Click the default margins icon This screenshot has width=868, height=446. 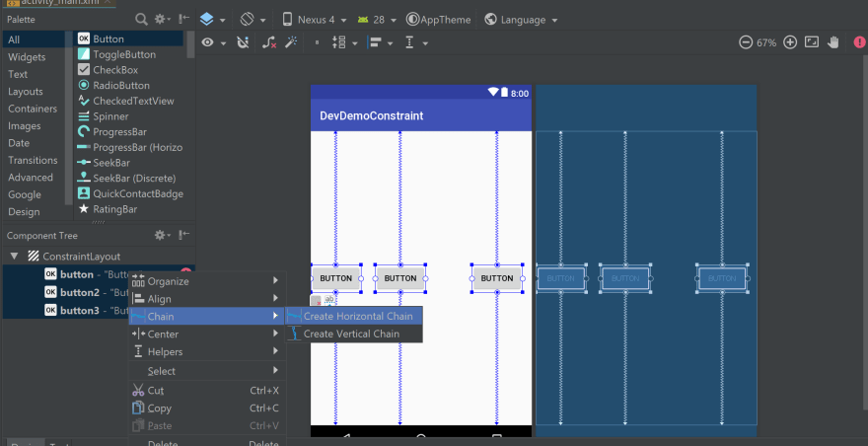(x=317, y=42)
